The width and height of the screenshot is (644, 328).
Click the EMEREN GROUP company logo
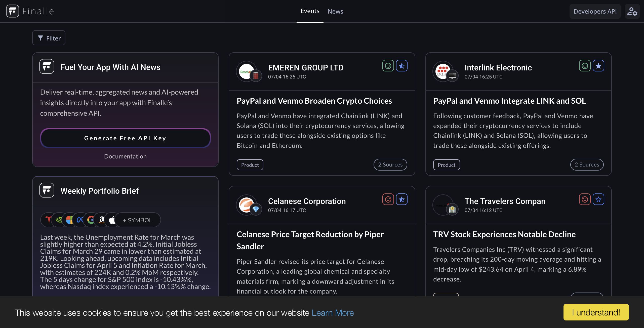(247, 71)
